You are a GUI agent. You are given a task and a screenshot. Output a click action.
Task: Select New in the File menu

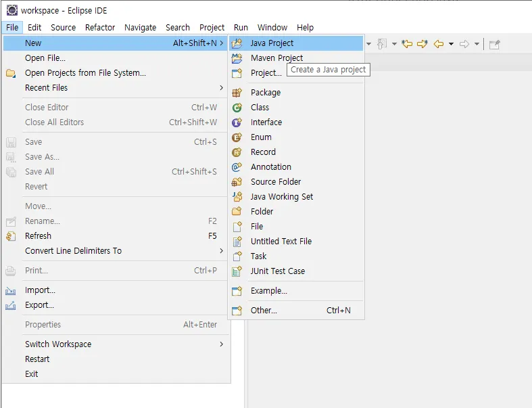pyautogui.click(x=116, y=43)
